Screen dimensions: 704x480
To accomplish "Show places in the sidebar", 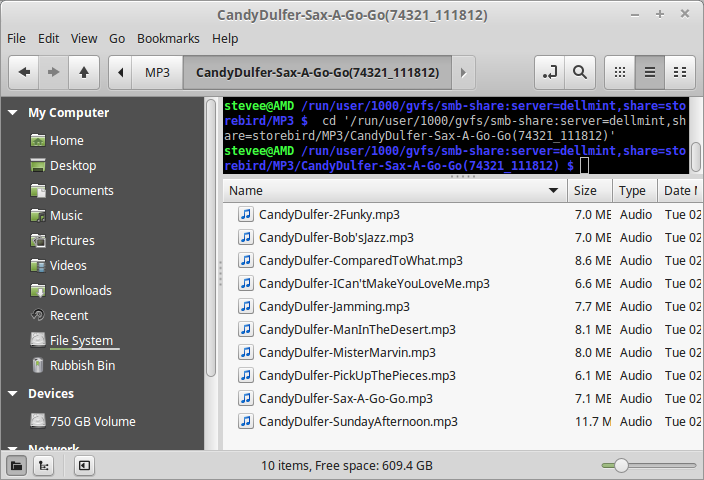I will (x=17, y=465).
